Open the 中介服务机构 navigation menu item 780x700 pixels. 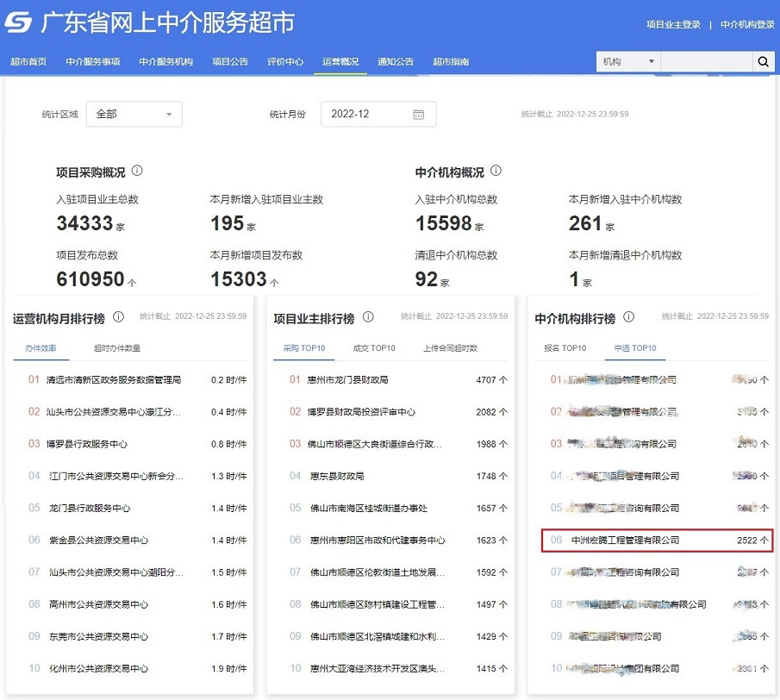(x=165, y=61)
